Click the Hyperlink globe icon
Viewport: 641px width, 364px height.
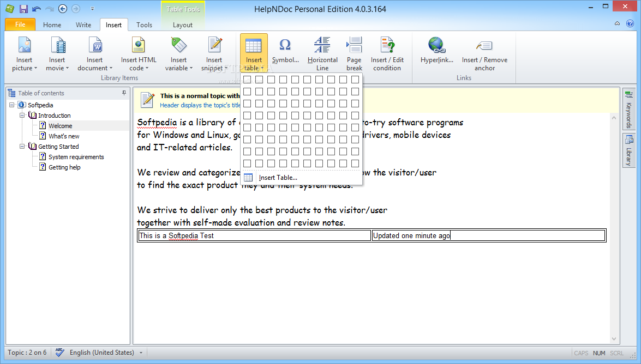(x=436, y=45)
